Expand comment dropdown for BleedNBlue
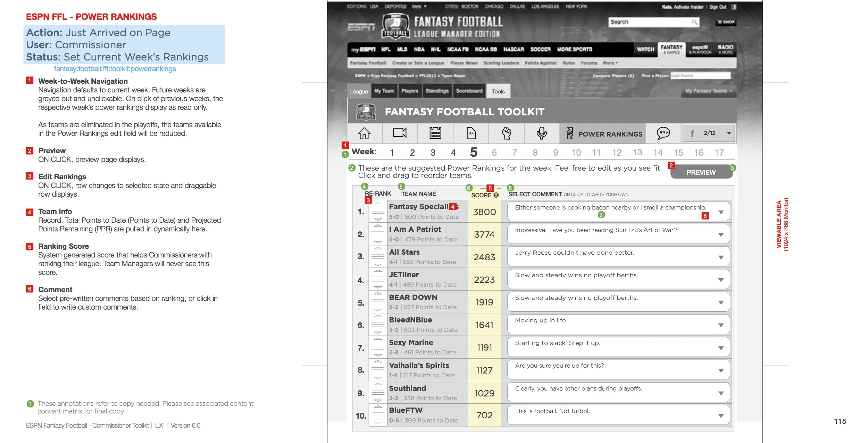 pos(721,325)
